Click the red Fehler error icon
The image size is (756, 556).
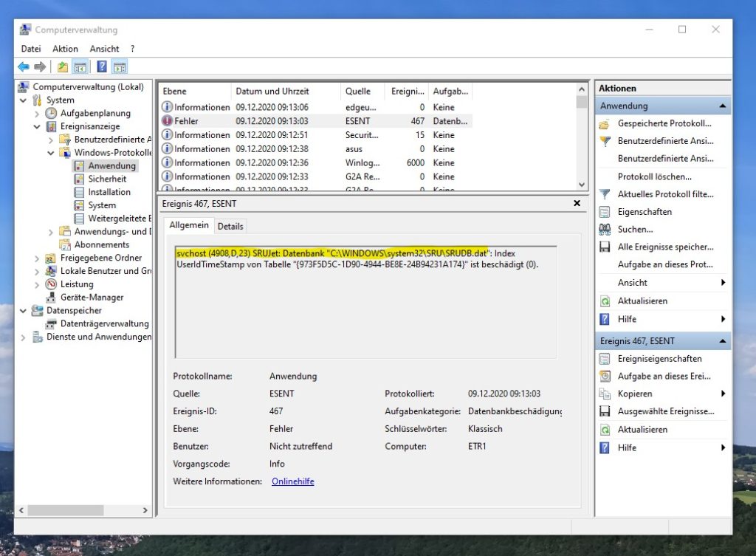point(167,121)
